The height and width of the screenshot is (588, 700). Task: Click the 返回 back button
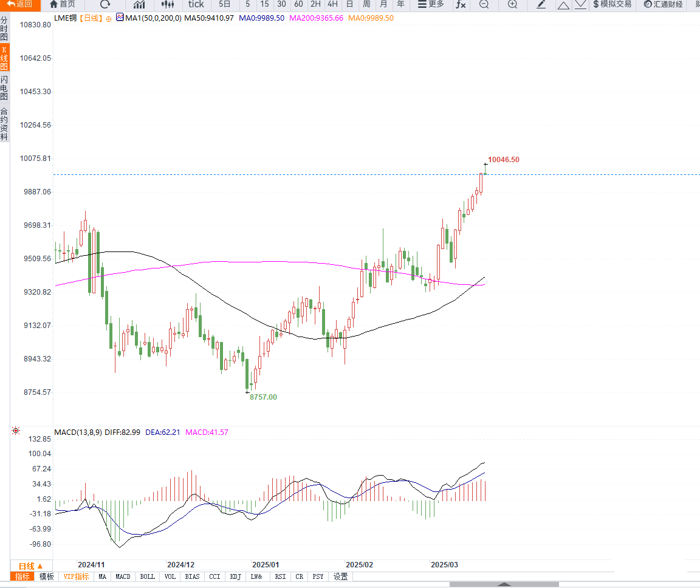(19, 4)
